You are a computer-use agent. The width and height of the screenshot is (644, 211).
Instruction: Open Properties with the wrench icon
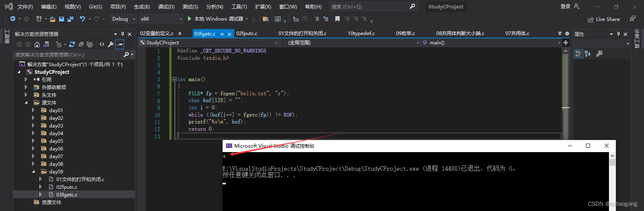(x=111, y=44)
